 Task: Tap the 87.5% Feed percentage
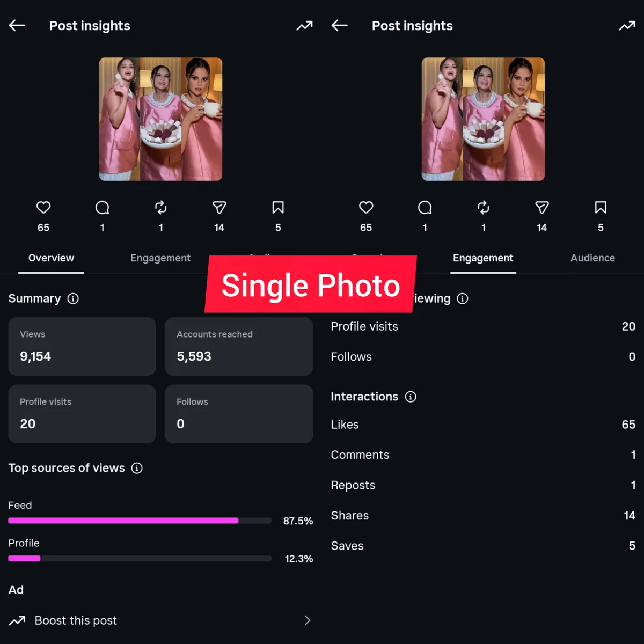coord(298,521)
